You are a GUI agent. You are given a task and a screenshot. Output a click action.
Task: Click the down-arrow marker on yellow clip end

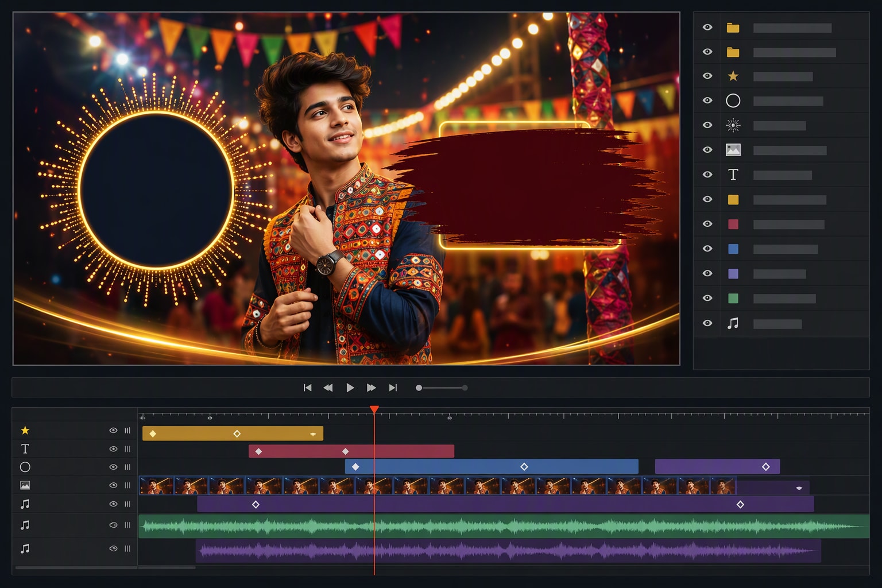coord(313,434)
